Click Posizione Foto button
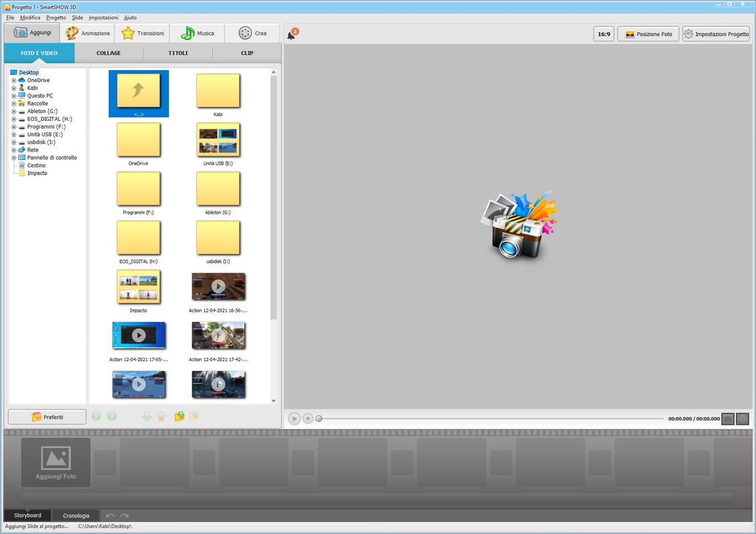Image resolution: width=756 pixels, height=534 pixels. click(648, 34)
